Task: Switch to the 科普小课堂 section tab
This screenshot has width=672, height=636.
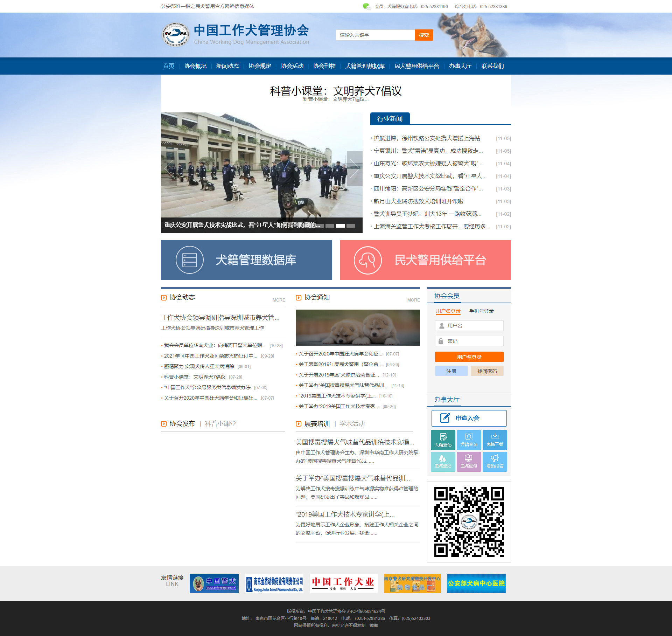Action: [220, 424]
